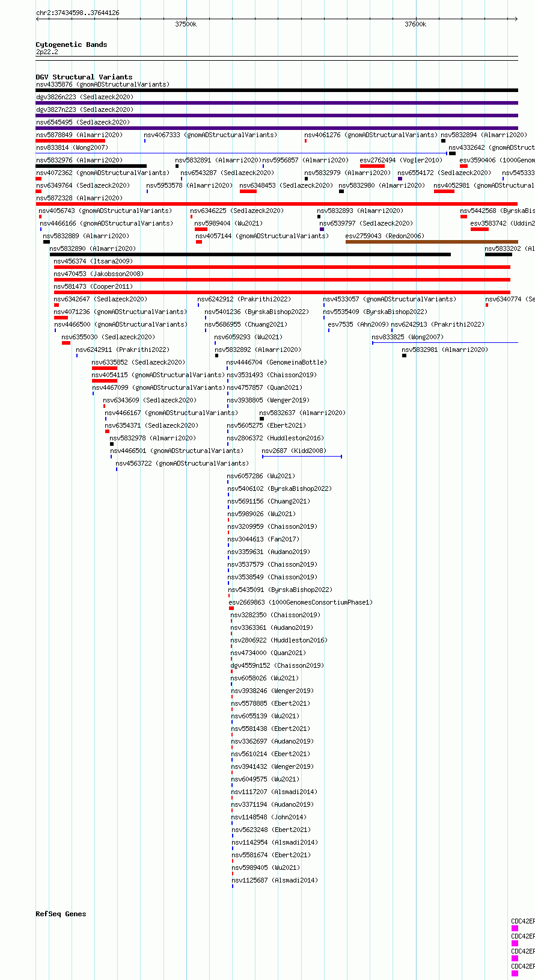This screenshot has height=980, width=535.
Task: Select nsv4533057 gnomADStructuralVariants label
Action: click(390, 299)
